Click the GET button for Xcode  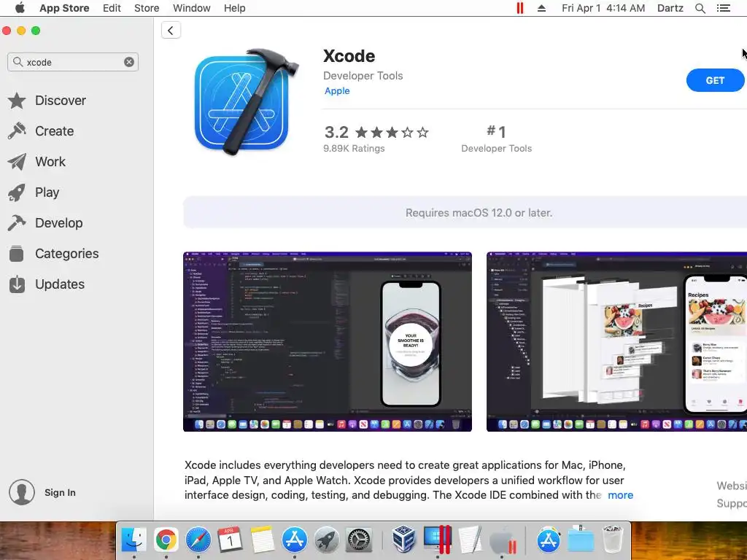[x=715, y=80]
